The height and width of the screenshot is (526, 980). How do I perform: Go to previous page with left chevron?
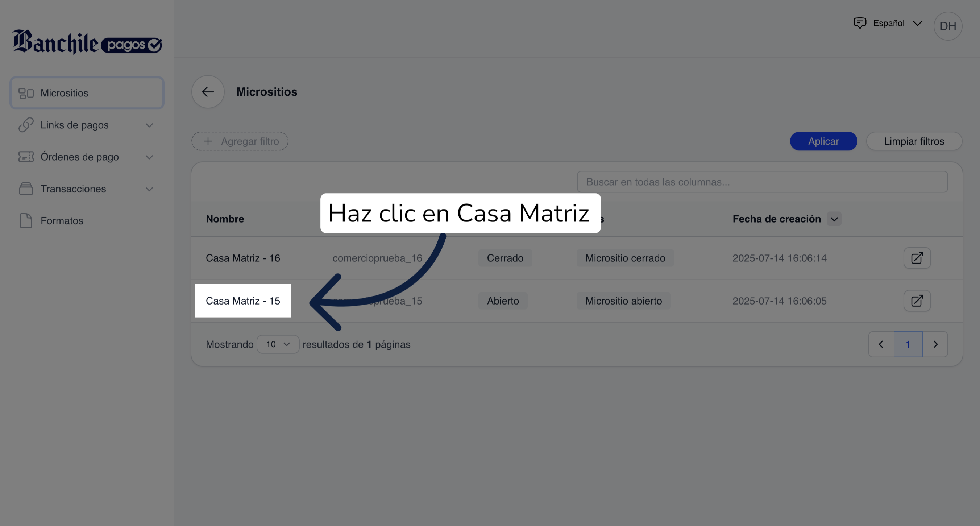click(x=881, y=344)
